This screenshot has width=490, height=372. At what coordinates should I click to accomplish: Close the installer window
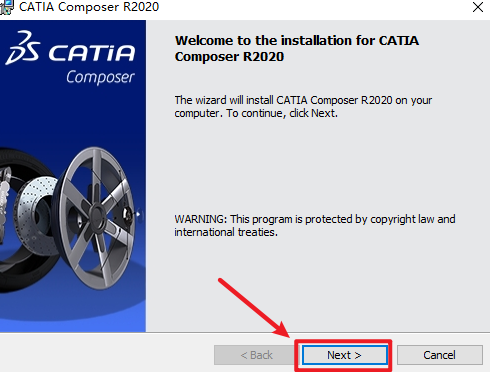point(478,7)
